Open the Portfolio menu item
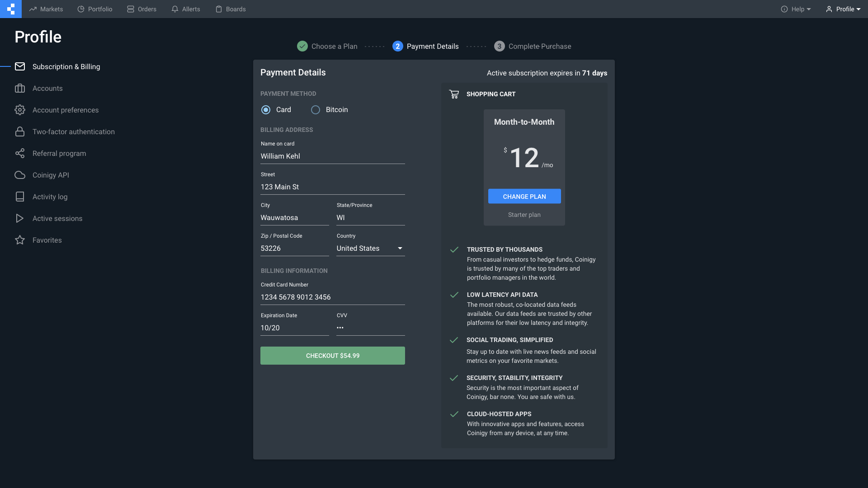This screenshot has height=488, width=868. (95, 9)
